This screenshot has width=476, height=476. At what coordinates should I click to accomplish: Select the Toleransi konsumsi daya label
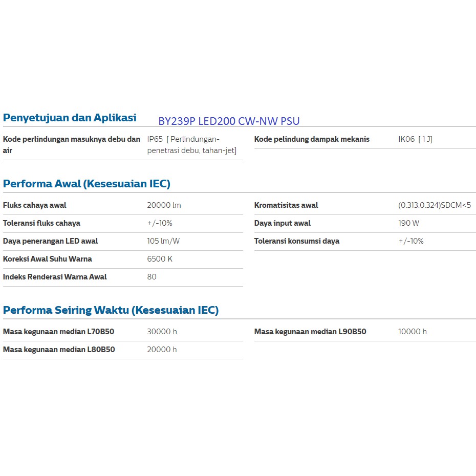297,241
